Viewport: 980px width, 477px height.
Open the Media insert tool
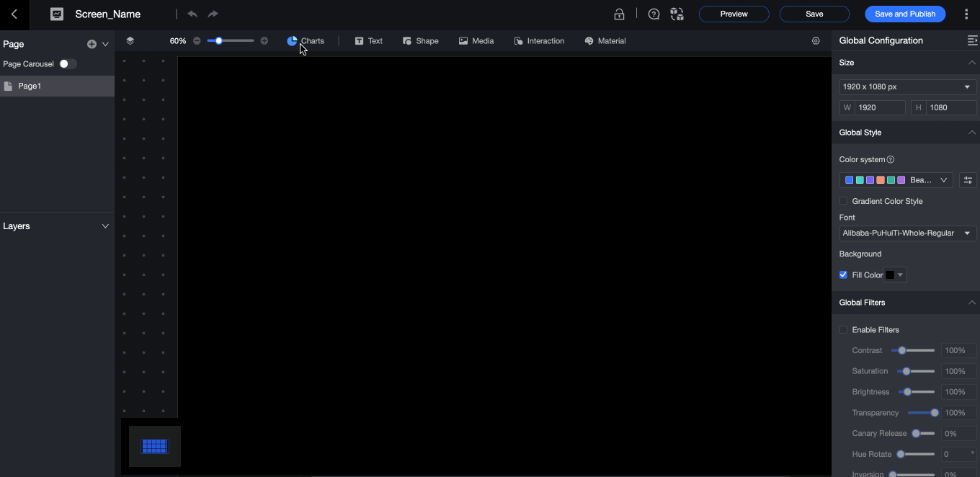pos(476,40)
